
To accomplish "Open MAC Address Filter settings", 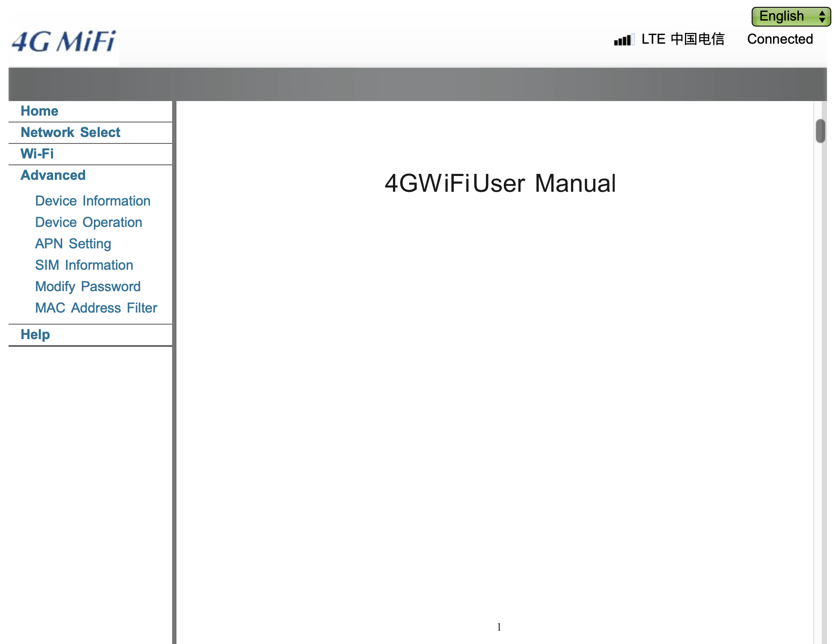I will pyautogui.click(x=96, y=308).
